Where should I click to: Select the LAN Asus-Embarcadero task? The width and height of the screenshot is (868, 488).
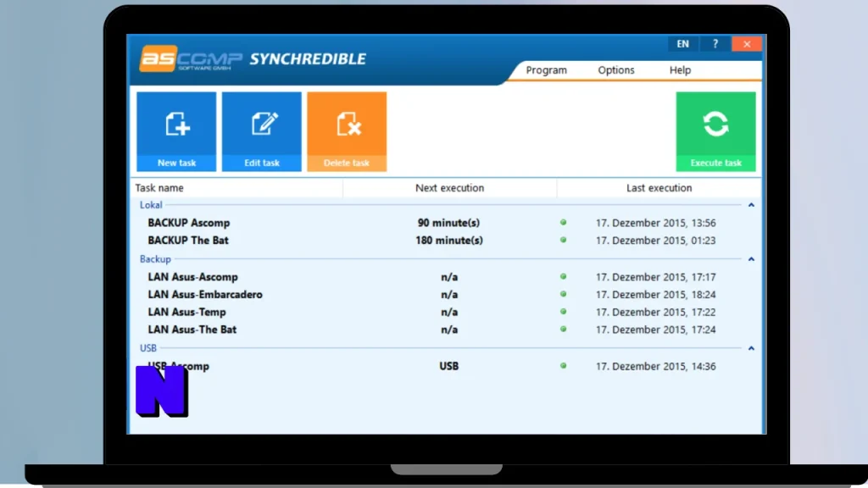click(205, 295)
